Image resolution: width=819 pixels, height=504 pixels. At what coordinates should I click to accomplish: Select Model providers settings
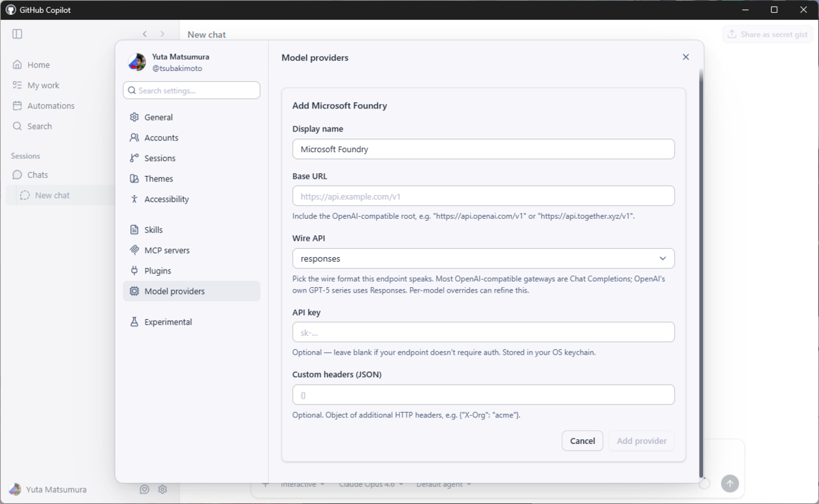192,291
